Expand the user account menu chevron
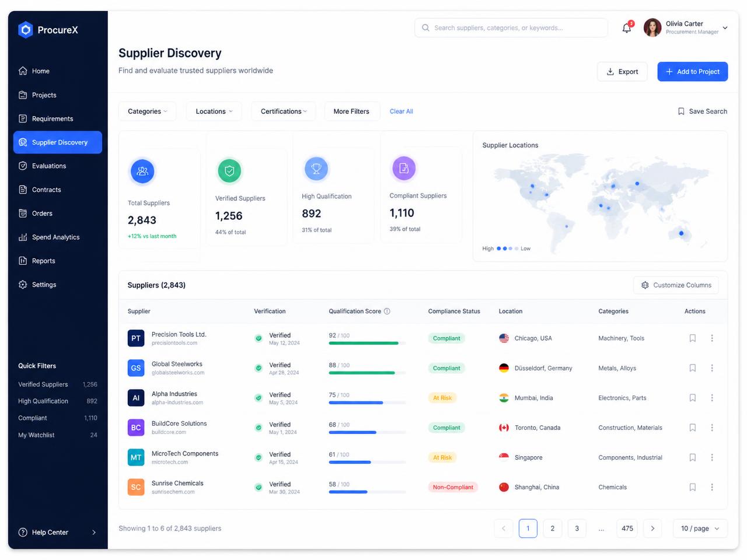Image resolution: width=747 pixels, height=560 pixels. click(x=725, y=28)
